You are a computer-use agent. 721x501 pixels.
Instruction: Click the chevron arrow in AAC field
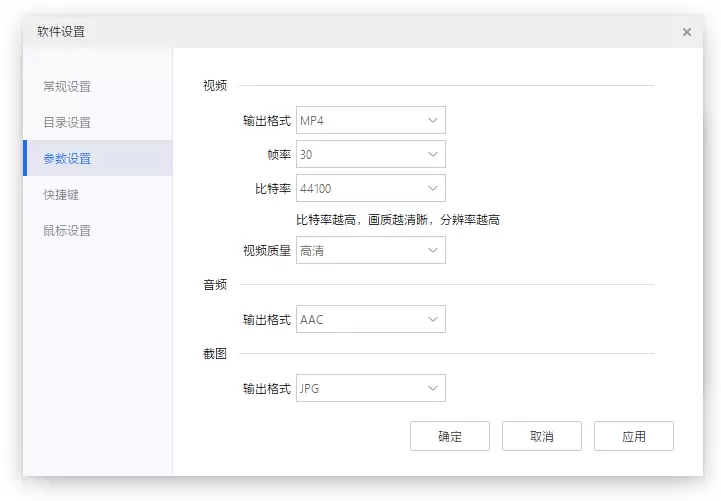point(433,319)
